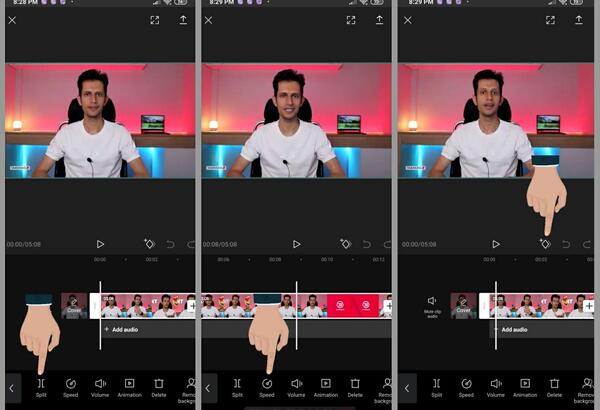Image resolution: width=600 pixels, height=410 pixels.
Task: Play the video preview in the left screen
Action: (100, 244)
